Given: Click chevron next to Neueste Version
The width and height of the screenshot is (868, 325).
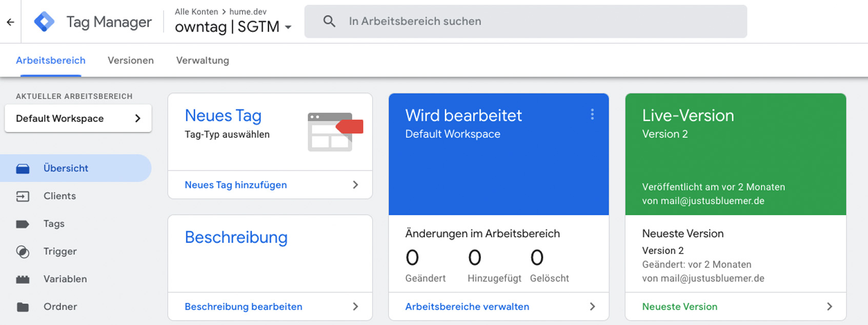Looking at the screenshot, I should point(830,307).
